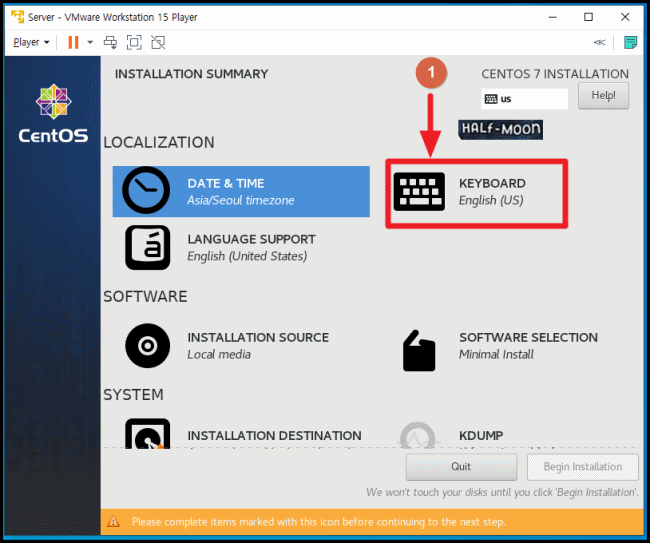Image resolution: width=650 pixels, height=543 pixels.
Task: Open the Player menu
Action: 31,42
